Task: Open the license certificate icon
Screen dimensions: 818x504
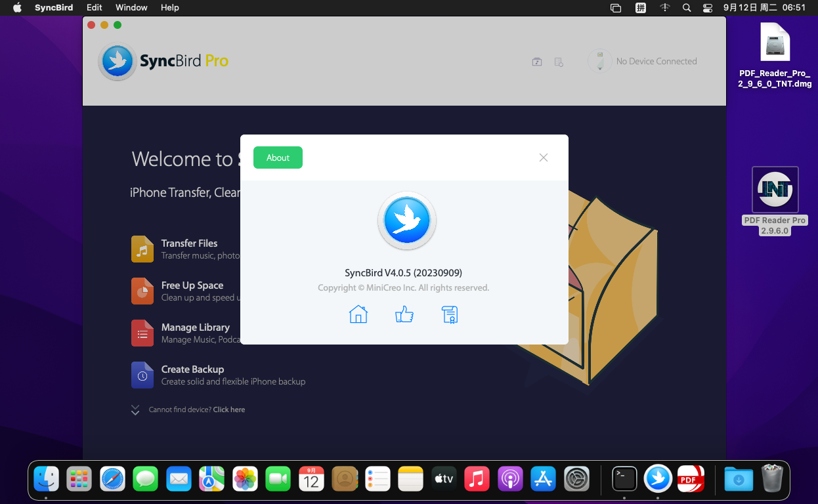Action: pyautogui.click(x=450, y=314)
